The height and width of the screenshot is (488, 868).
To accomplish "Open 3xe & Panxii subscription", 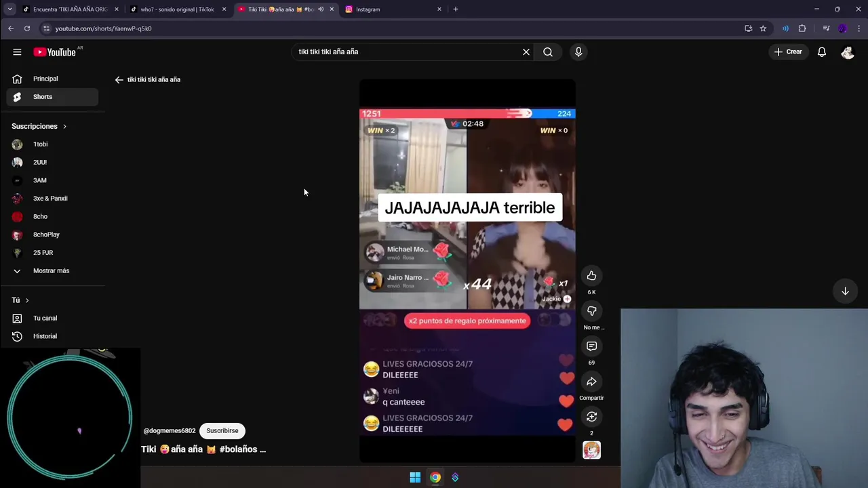I will pos(52,199).
